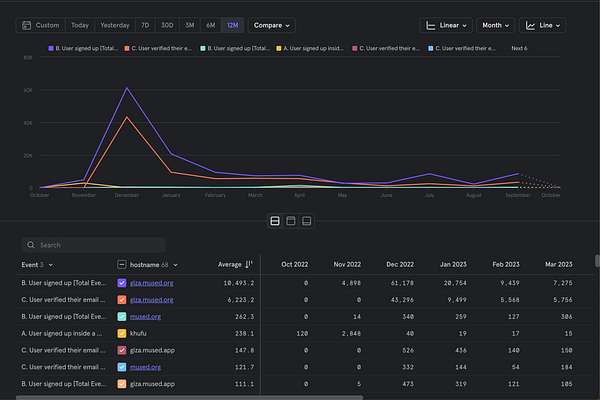Switch to the rightmost panel layout icon

[x=306, y=220]
